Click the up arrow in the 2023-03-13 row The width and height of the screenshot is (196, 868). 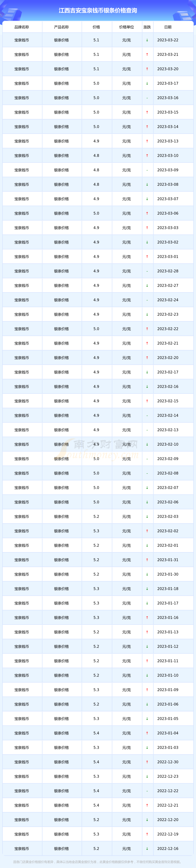pyautogui.click(x=147, y=141)
